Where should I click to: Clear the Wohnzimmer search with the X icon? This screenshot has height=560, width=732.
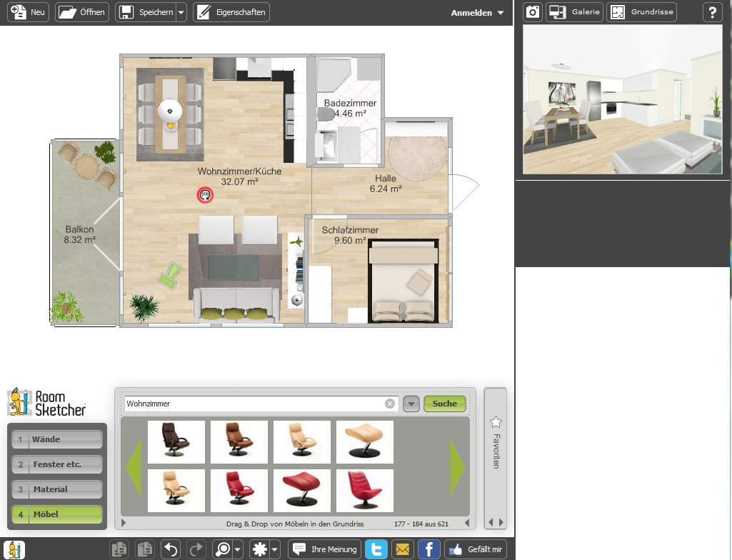coord(390,403)
